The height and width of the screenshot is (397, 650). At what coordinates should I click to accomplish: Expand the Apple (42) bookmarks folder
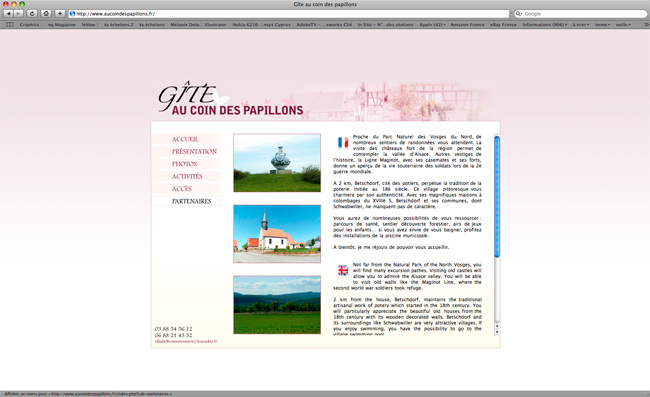click(432, 25)
